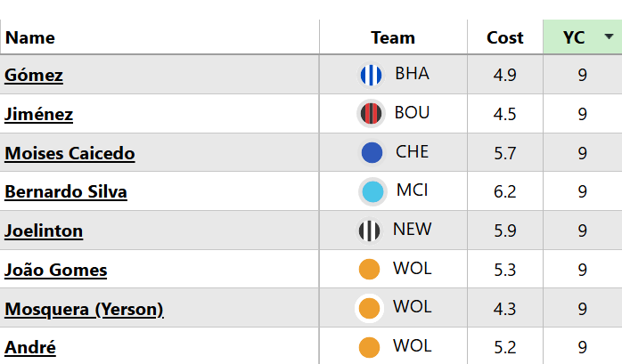Viewport: 622px width, 364px height.
Task: Sort by the Cost column header
Action: 505,37
